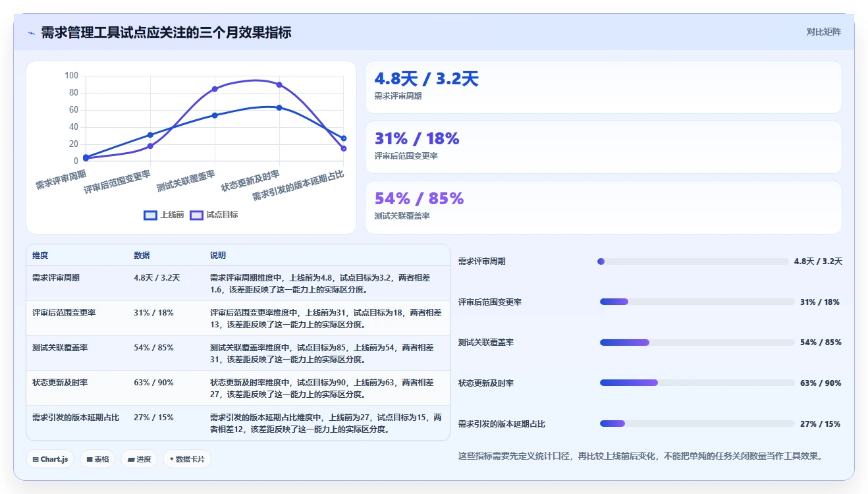Viewport: 868px width, 494px height.
Task: Click the 说明 column header
Action: (218, 256)
